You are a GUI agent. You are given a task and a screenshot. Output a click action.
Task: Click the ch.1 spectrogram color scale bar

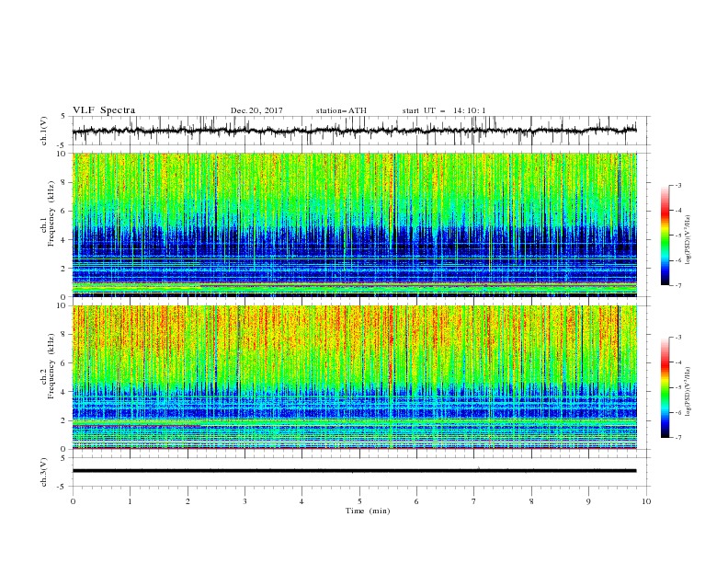click(665, 236)
